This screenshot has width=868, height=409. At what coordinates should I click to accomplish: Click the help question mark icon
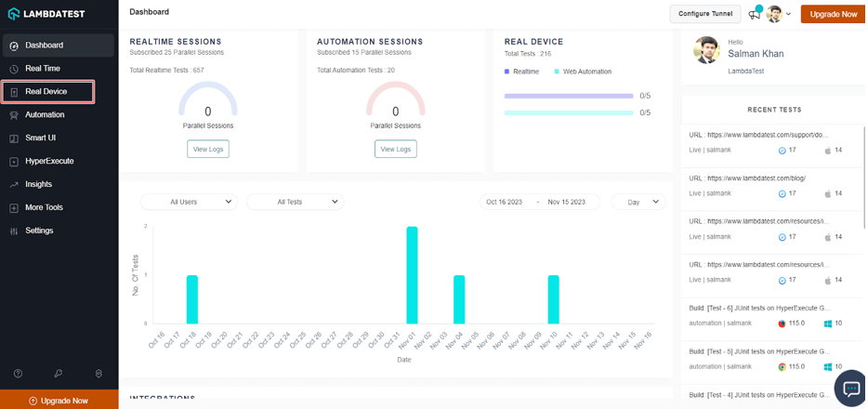tap(18, 374)
